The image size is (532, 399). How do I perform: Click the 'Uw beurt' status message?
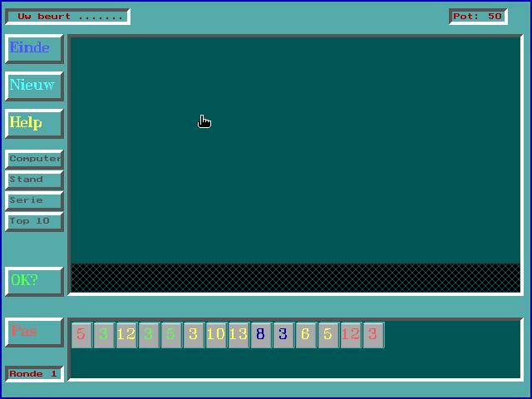pos(68,17)
